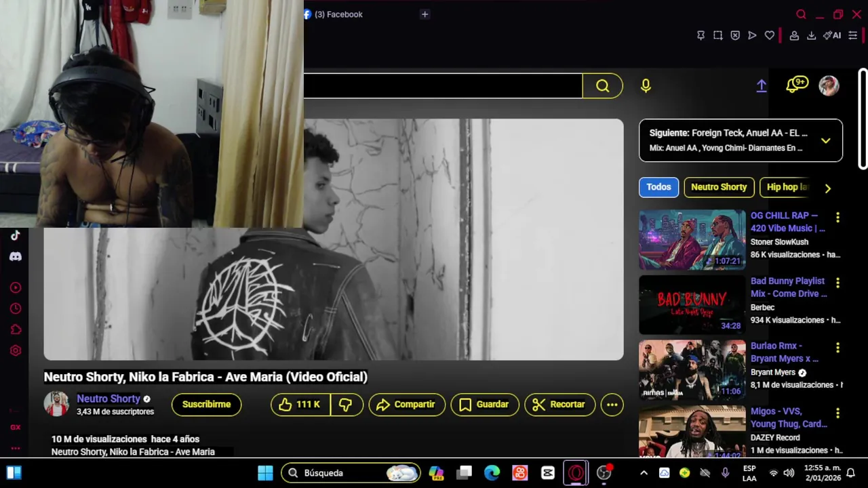Open extensions cube icon in sidebar
This screenshot has height=488, width=868.
(16, 329)
